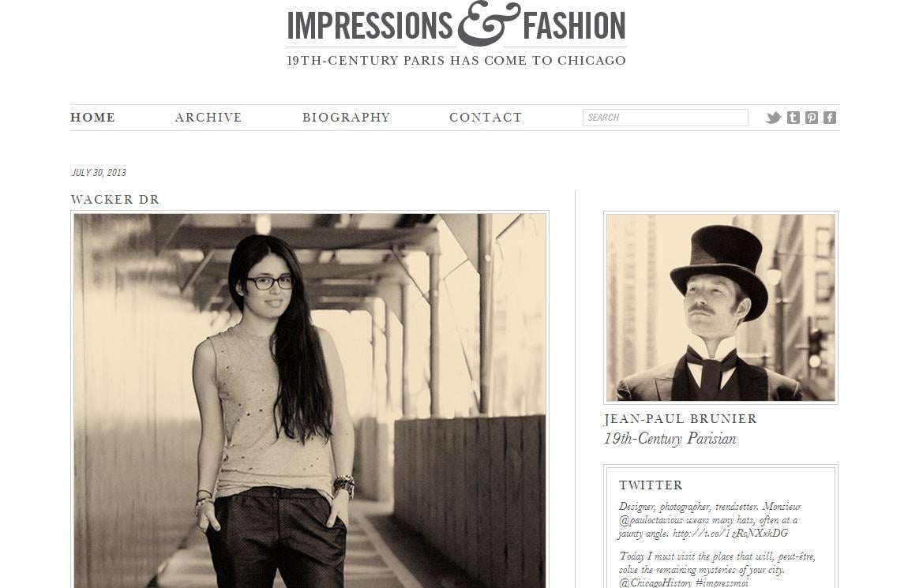This screenshot has width=908, height=588.
Task: Click the top-hat portrait of Jean-Paul Brunier
Action: (720, 307)
